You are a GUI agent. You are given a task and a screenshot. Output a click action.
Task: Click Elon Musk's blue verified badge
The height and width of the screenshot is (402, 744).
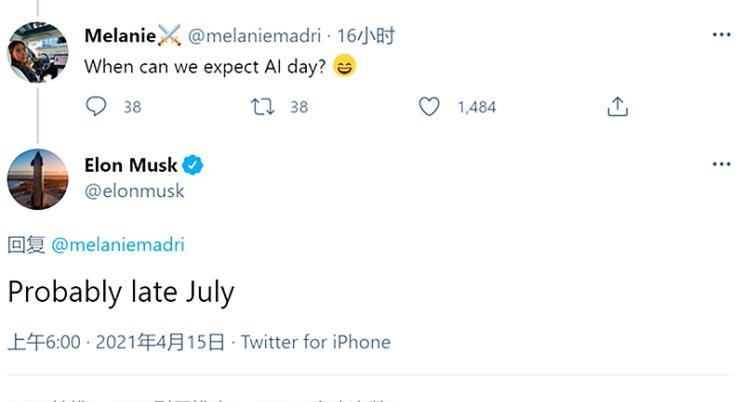[194, 165]
